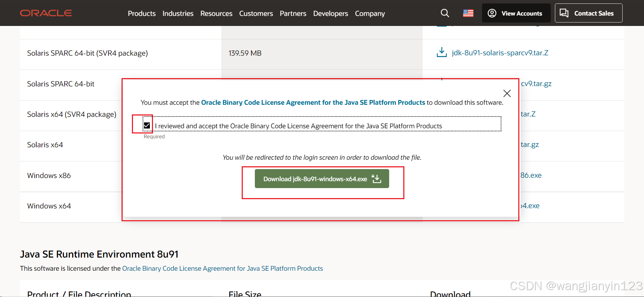The image size is (644, 297).
Task: Open the Industries menu
Action: [x=178, y=13]
